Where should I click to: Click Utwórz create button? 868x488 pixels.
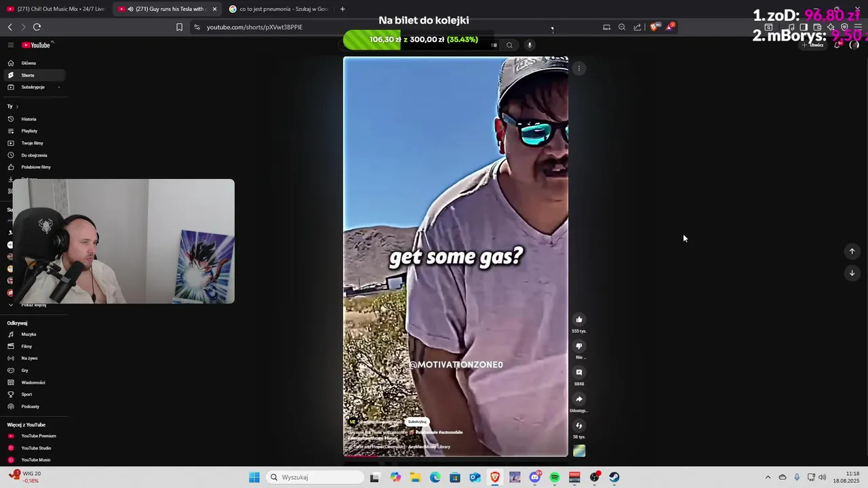812,45
